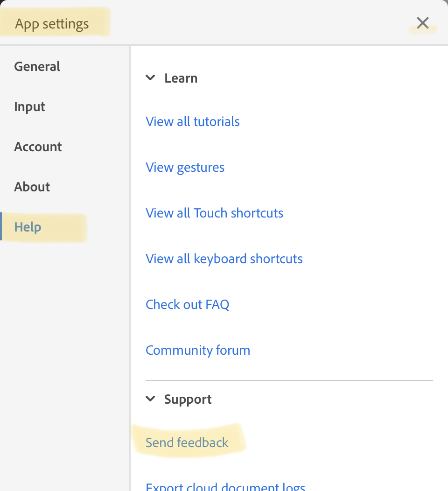View all keyboard shortcuts
Viewport: 448px width, 491px height.
[x=224, y=259]
